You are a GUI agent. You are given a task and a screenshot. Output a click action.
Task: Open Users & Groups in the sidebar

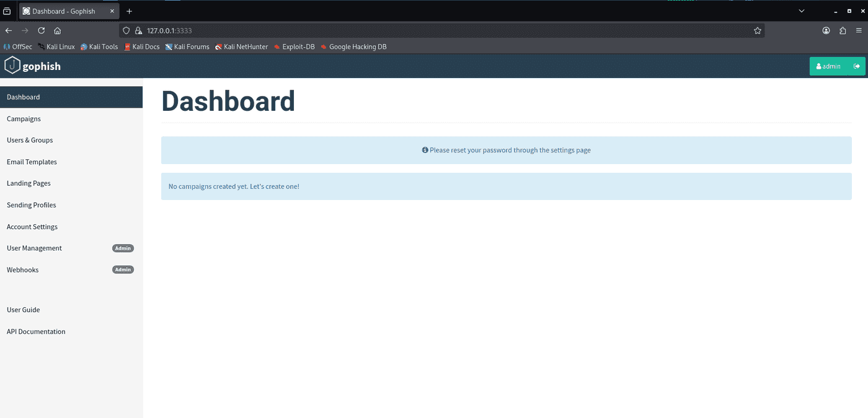(x=71, y=140)
